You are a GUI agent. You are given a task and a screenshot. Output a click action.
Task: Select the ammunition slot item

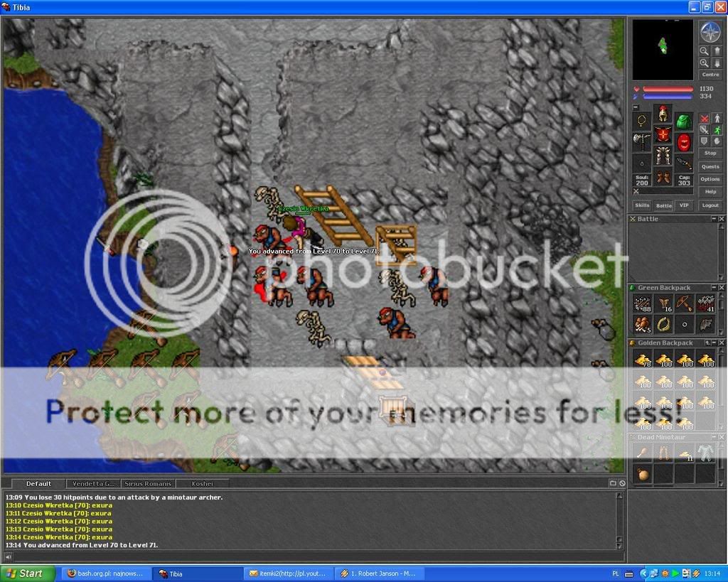(x=683, y=163)
